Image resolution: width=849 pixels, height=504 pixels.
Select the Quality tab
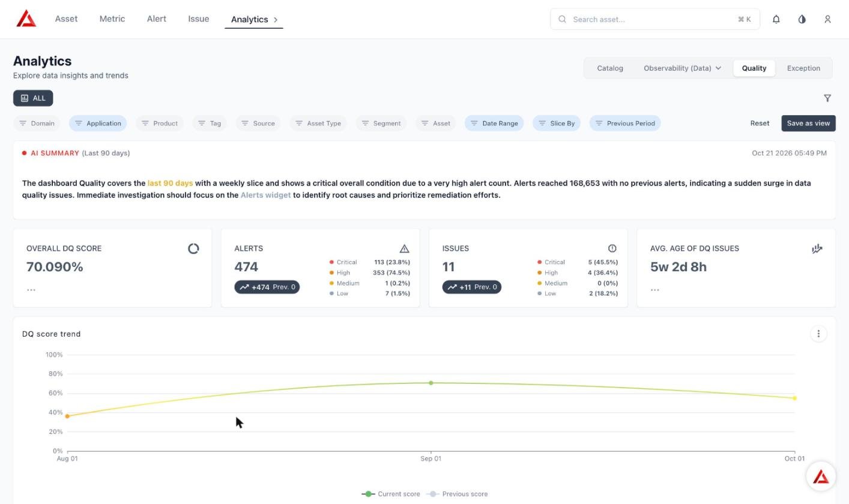[x=754, y=68]
